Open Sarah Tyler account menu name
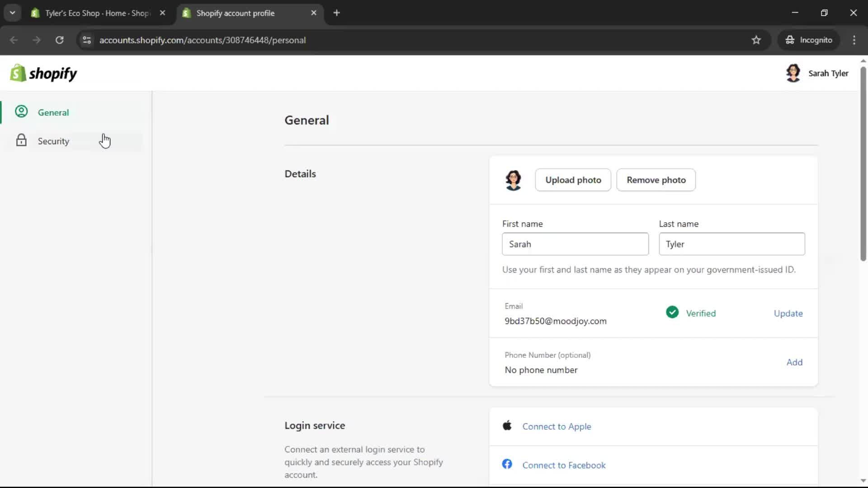The width and height of the screenshot is (868, 488). [x=828, y=73]
